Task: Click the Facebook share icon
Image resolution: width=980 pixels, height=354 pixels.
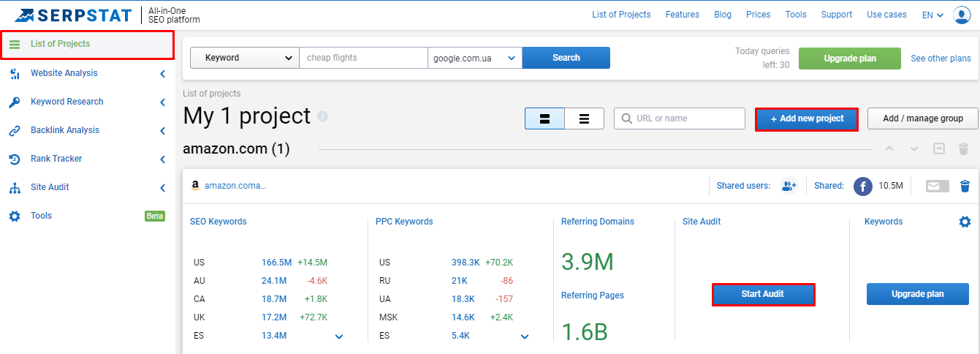Action: [863, 186]
